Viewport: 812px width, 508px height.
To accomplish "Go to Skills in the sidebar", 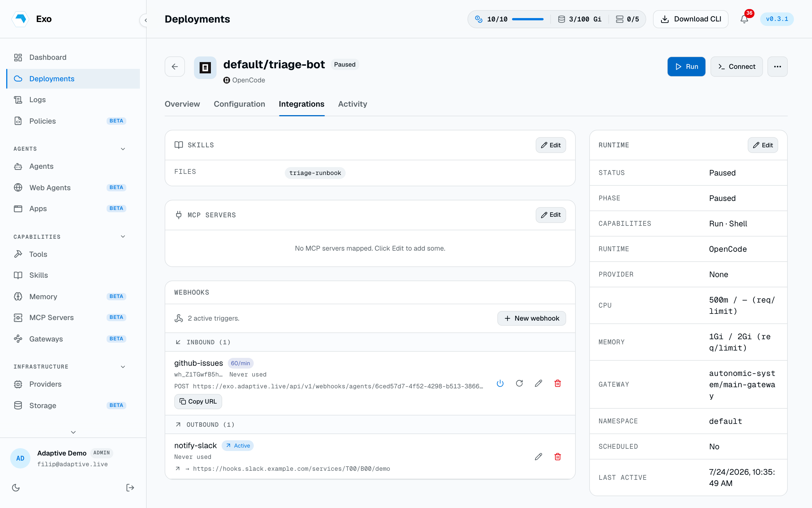I will (x=73, y=275).
